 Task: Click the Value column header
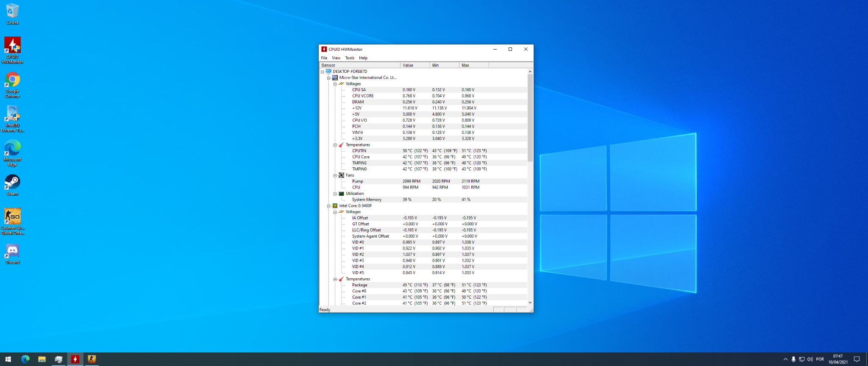click(x=415, y=65)
